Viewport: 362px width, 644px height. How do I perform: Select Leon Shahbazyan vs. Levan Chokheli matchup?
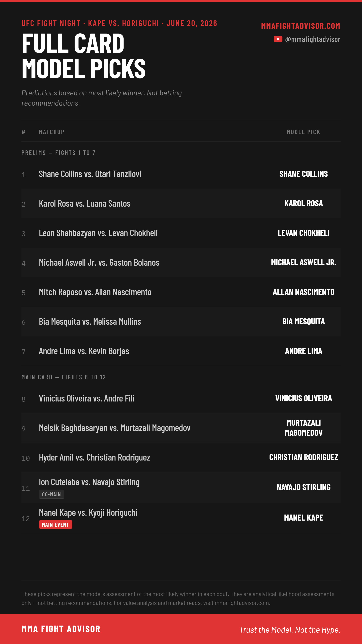tap(98, 233)
